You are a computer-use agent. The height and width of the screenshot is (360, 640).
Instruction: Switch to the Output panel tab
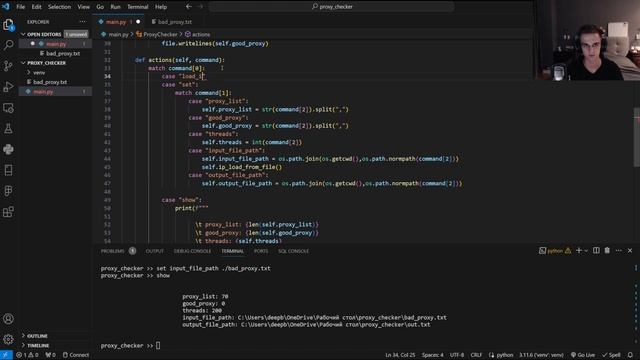pos(155,251)
